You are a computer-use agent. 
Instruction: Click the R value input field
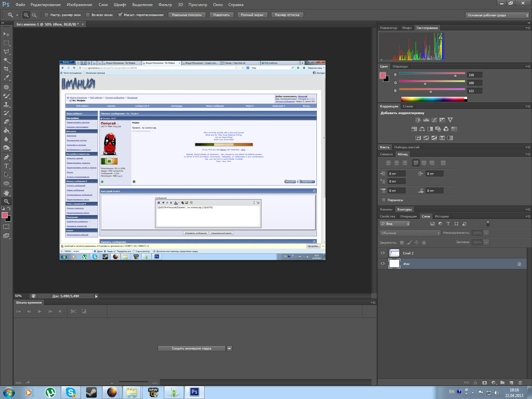click(474, 75)
